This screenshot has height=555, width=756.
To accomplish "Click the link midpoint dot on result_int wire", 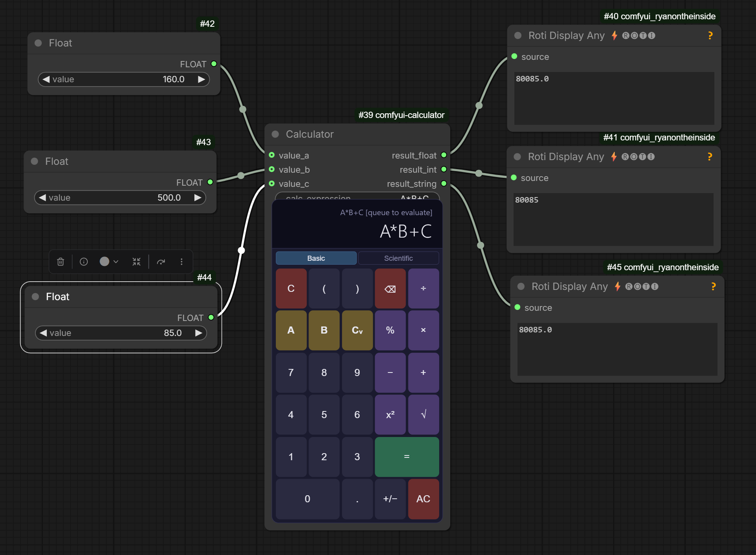I will pos(479,173).
